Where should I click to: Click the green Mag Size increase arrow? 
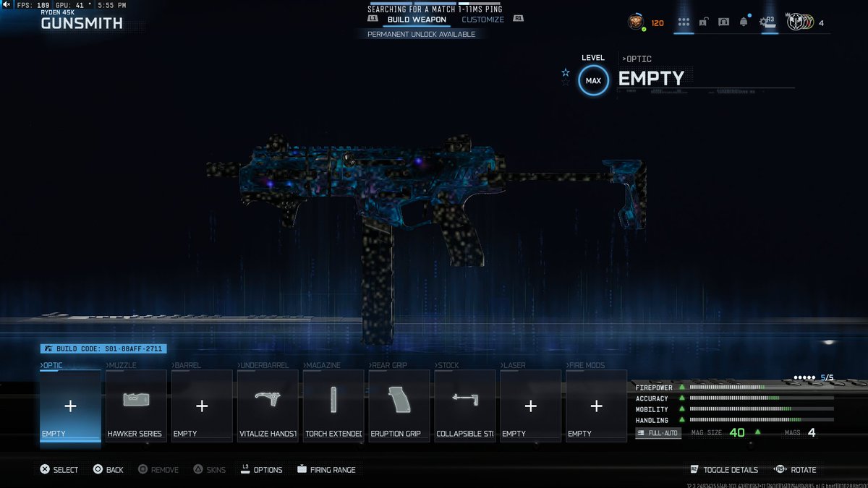pyautogui.click(x=757, y=432)
